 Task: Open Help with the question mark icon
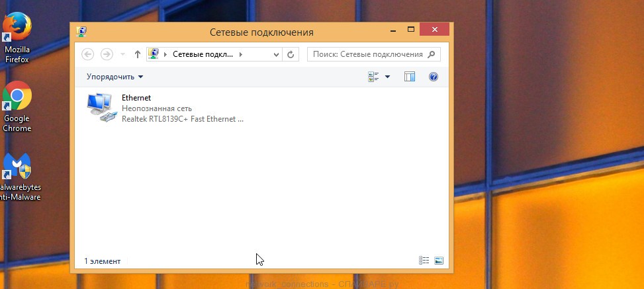click(434, 77)
